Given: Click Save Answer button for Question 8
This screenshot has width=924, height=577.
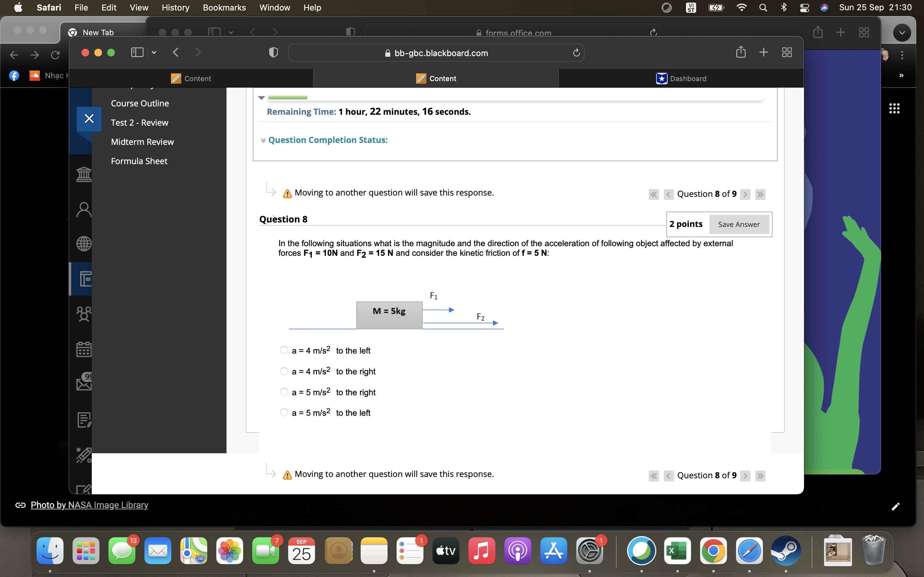Looking at the screenshot, I should point(739,223).
